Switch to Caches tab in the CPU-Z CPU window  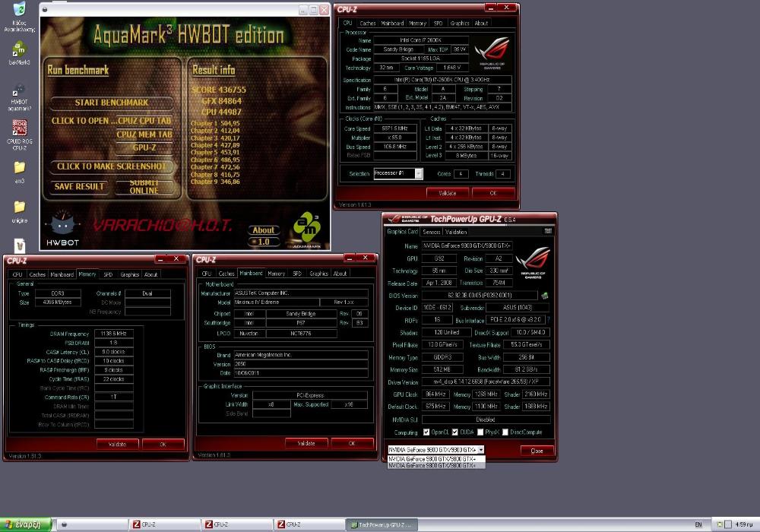[367, 24]
